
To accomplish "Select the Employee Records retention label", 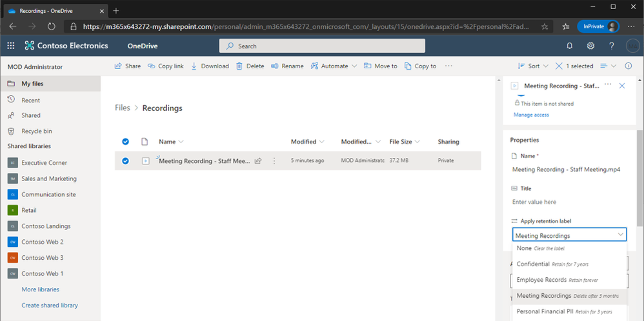I will (x=569, y=280).
